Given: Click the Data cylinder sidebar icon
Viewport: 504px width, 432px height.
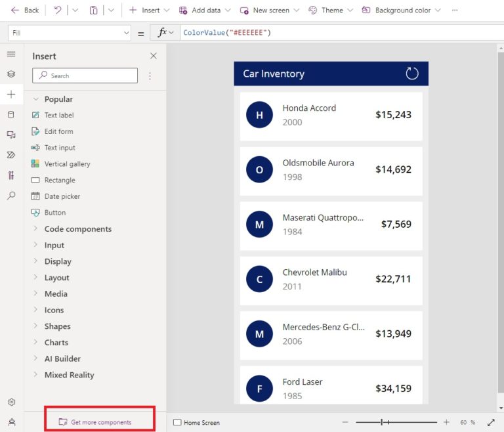Looking at the screenshot, I should 11,114.
